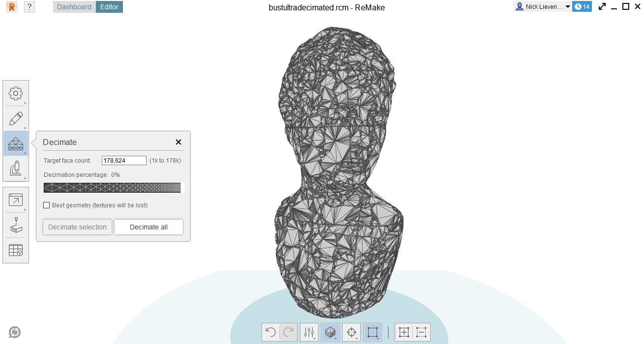The height and width of the screenshot is (344, 644).
Task: Open the Settings gear tool
Action: tap(16, 93)
